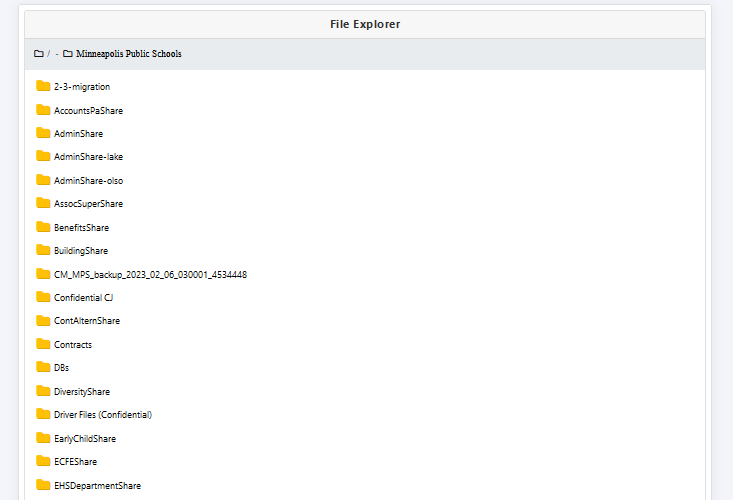Open the EHSDepartmentShare folder
Screen dimensions: 733x500
(97, 485)
